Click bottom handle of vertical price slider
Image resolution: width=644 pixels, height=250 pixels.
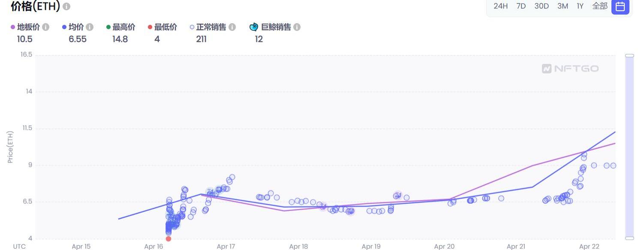pyautogui.click(x=629, y=238)
